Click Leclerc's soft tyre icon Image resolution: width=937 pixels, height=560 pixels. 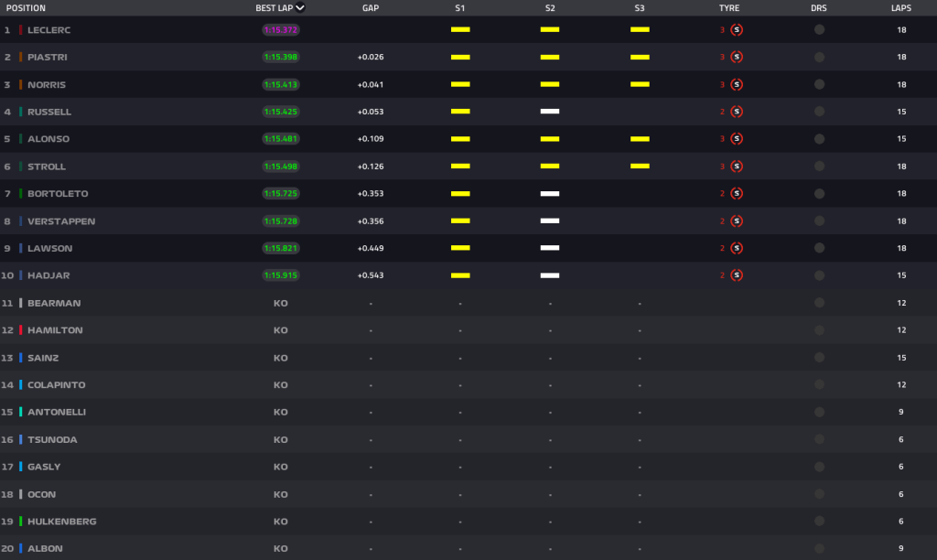737,30
